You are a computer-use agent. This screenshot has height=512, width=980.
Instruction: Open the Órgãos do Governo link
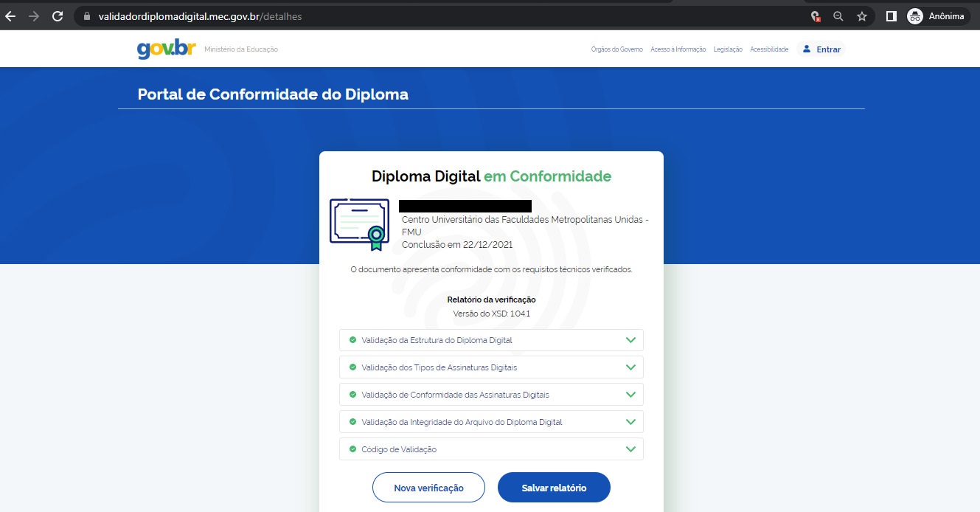616,49
